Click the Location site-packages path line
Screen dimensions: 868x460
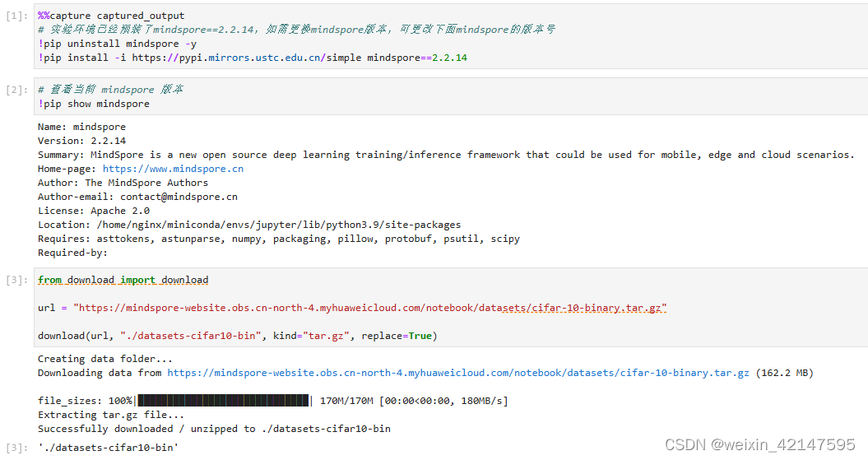pyautogui.click(x=249, y=225)
